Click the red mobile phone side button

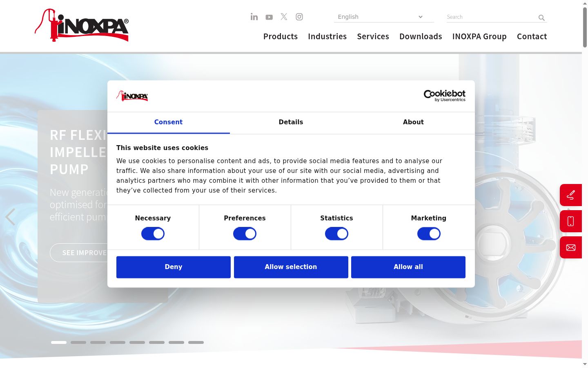coord(571,221)
